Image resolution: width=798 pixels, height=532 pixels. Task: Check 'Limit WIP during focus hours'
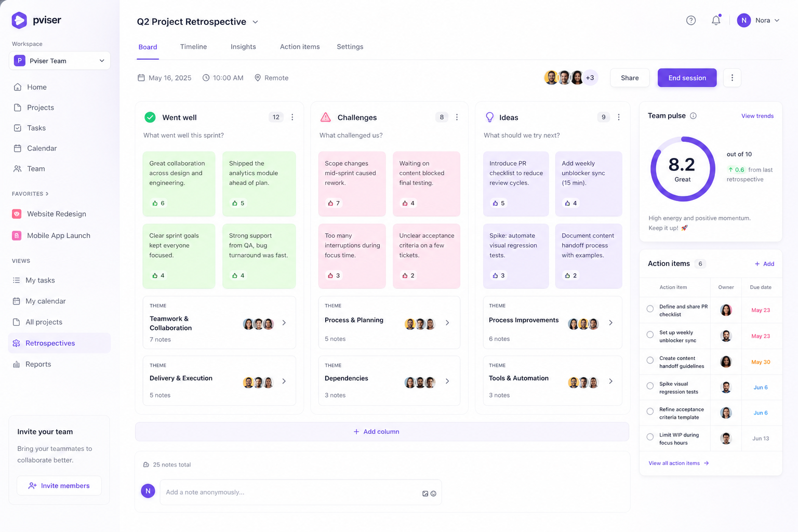[x=650, y=437]
